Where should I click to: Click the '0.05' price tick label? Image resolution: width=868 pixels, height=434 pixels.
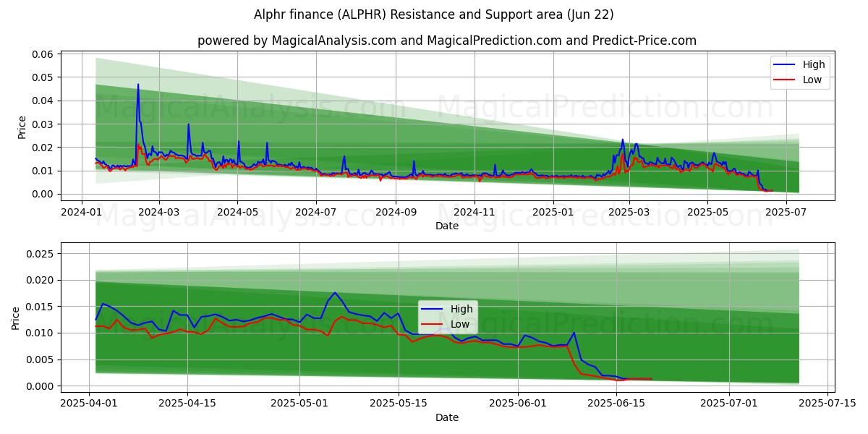pyautogui.click(x=44, y=77)
